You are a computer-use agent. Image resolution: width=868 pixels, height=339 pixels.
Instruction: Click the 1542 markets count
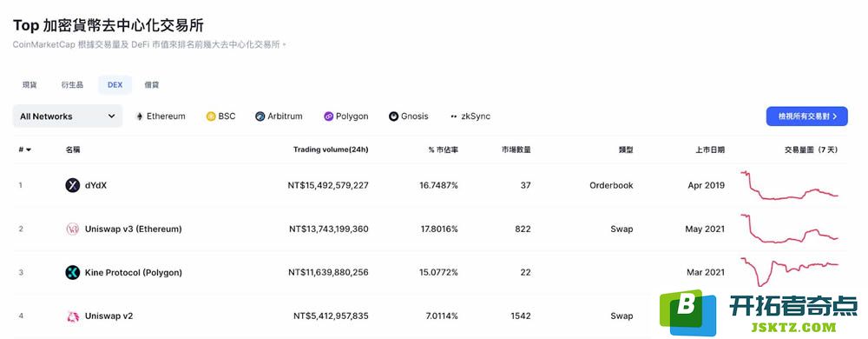pyautogui.click(x=520, y=316)
